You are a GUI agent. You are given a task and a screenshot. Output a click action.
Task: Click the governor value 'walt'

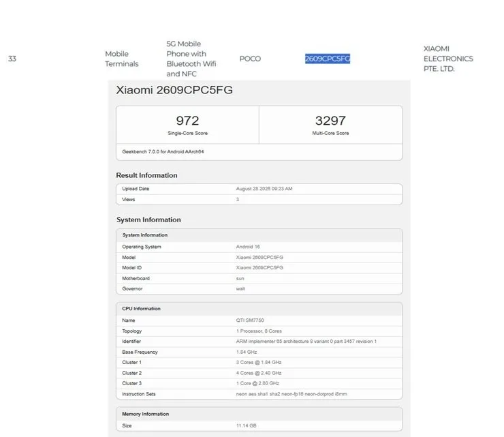tap(240, 288)
